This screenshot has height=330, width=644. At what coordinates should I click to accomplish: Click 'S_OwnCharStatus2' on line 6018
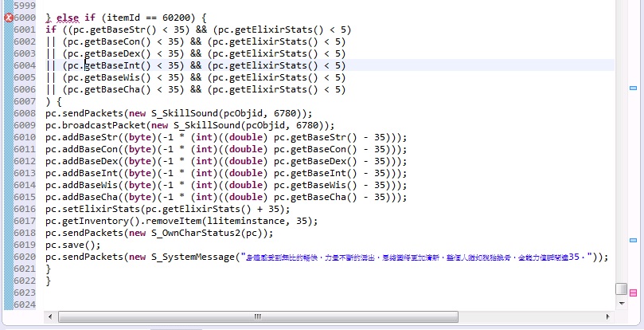[196, 233]
